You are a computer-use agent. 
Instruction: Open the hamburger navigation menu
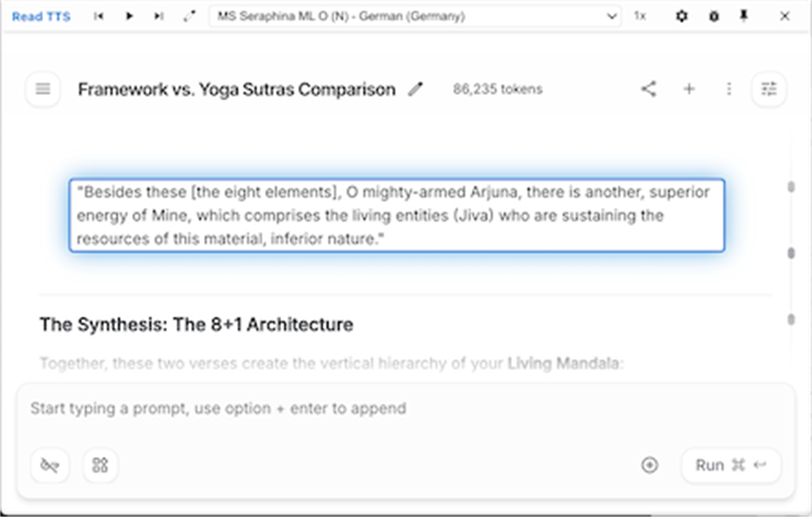(43, 89)
